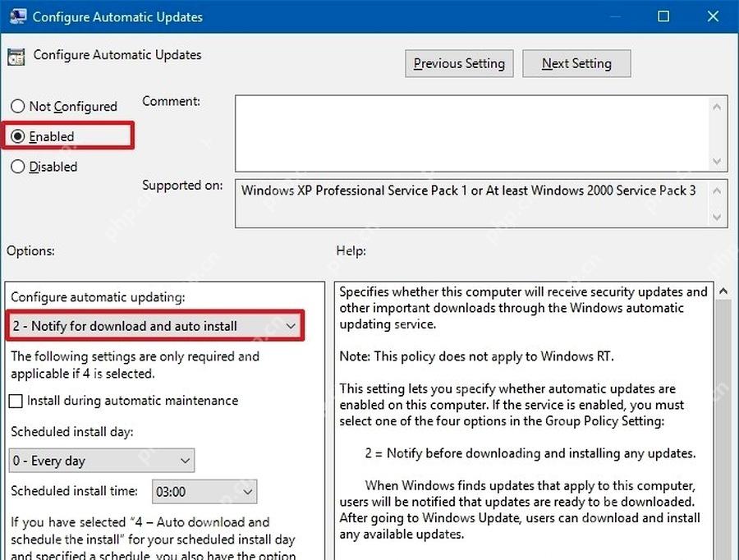Select the Disabled radio button
This screenshot has height=560, width=739.
[x=17, y=167]
